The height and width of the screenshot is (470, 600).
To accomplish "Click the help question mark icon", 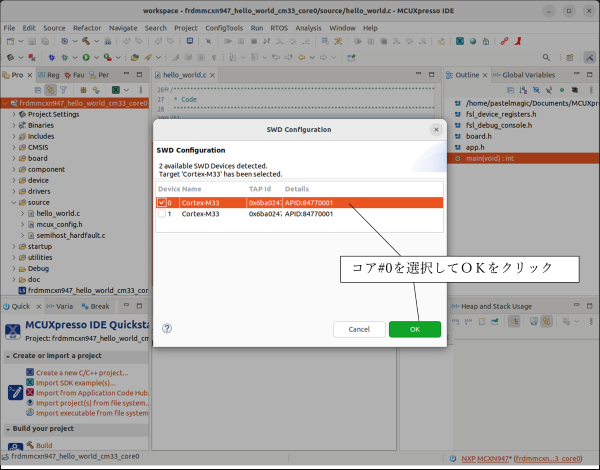I will click(x=167, y=328).
